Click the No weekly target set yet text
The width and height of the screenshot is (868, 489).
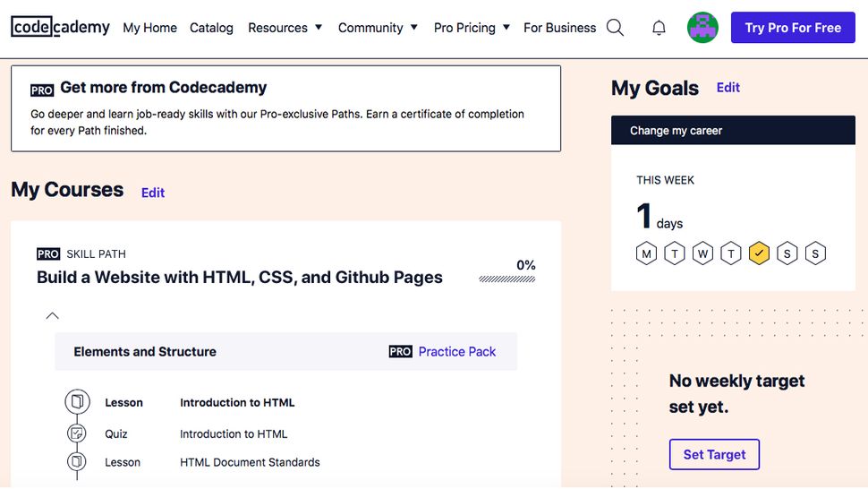(x=736, y=394)
